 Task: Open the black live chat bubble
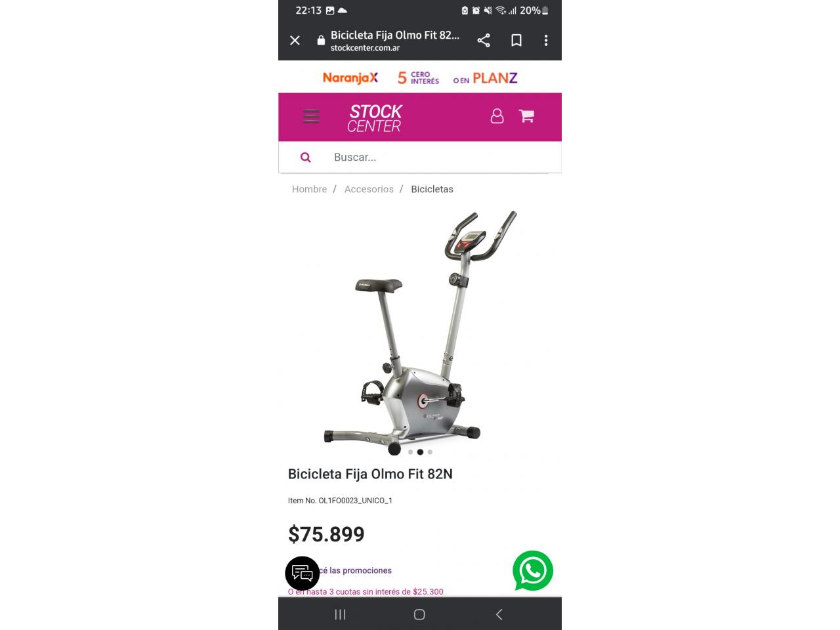[303, 574]
